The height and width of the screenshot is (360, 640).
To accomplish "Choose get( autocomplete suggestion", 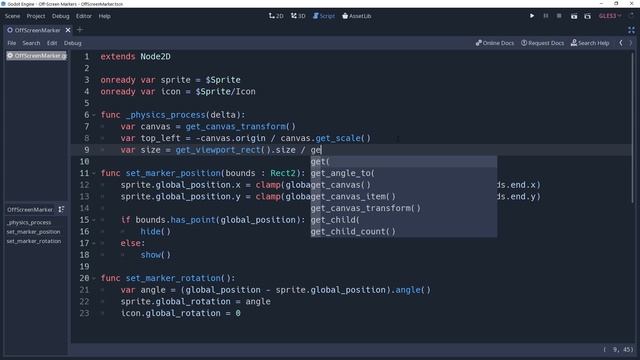I will [404, 162].
